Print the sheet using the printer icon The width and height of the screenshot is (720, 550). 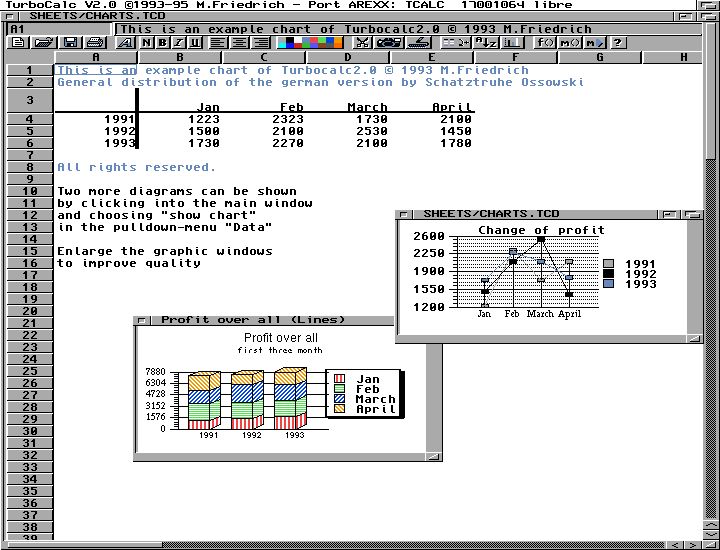[x=95, y=43]
